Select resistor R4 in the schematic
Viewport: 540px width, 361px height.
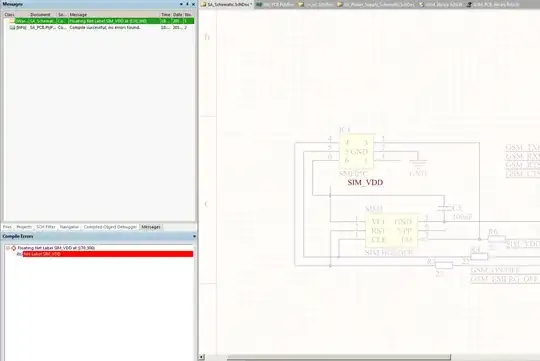479,256
